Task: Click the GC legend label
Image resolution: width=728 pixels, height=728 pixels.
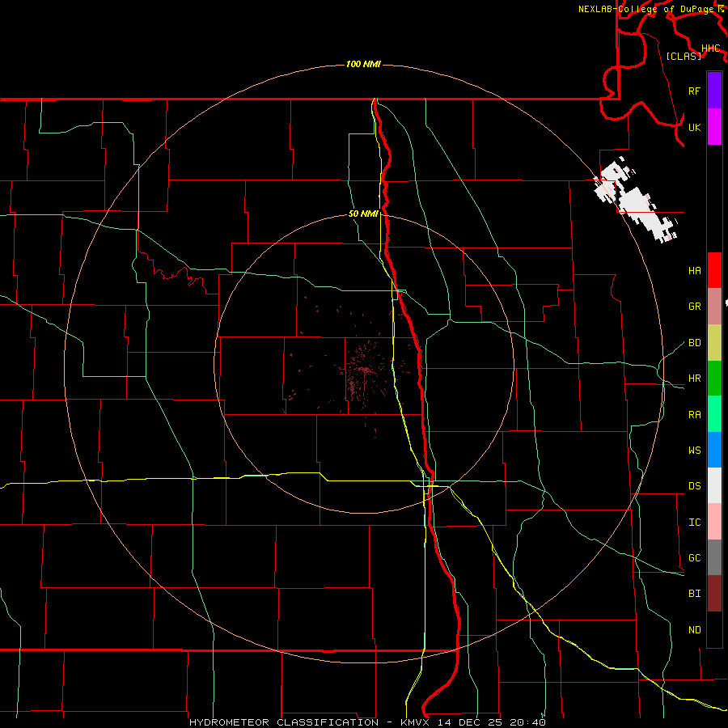Action: coord(695,558)
